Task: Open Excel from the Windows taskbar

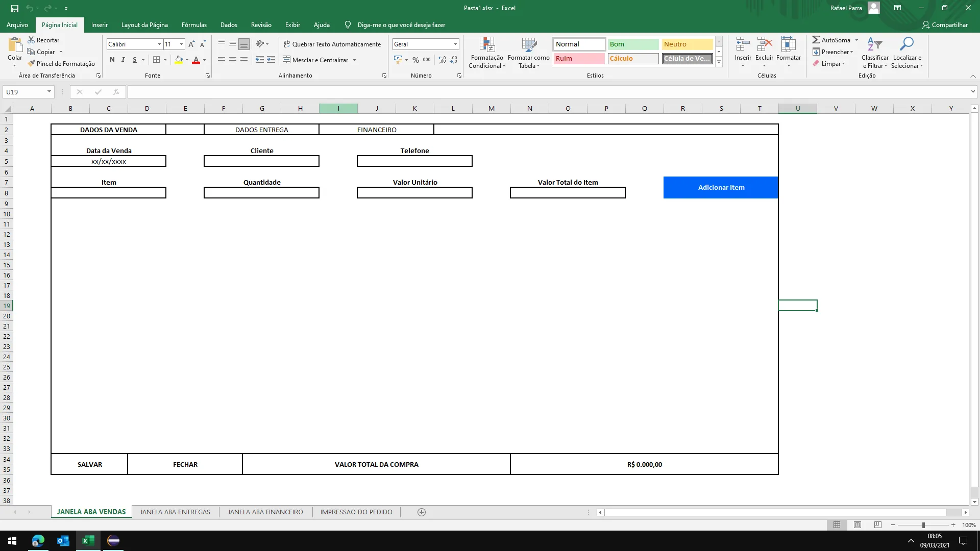Action: click(88, 540)
